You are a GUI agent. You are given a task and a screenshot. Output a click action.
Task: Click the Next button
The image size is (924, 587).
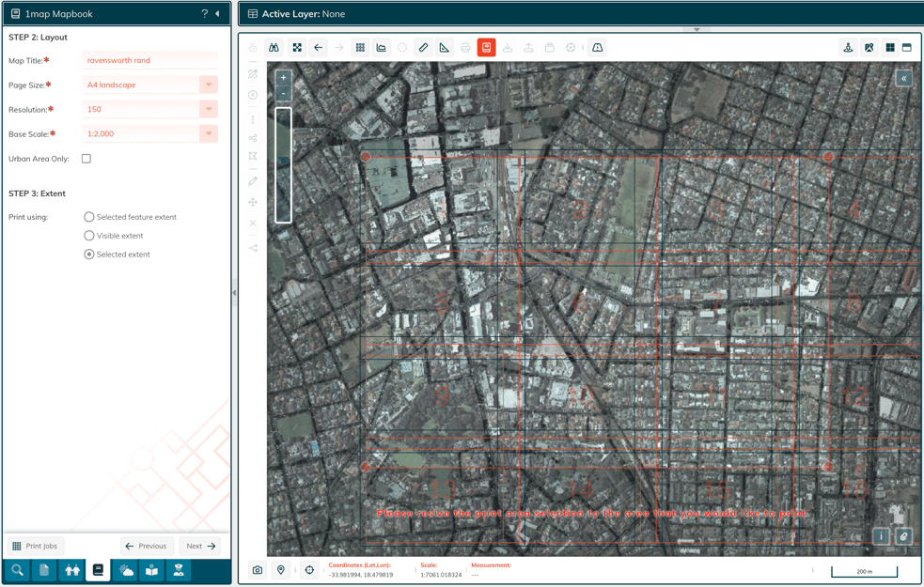(199, 546)
